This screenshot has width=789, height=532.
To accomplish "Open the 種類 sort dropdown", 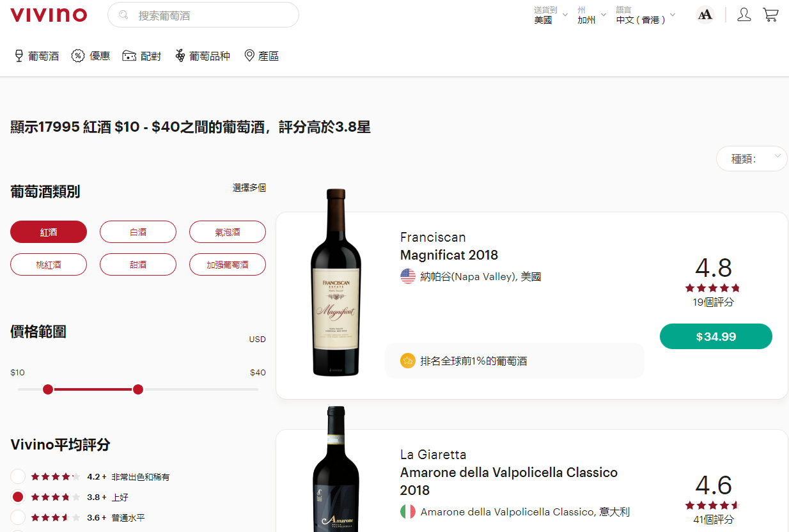I will click(x=752, y=159).
